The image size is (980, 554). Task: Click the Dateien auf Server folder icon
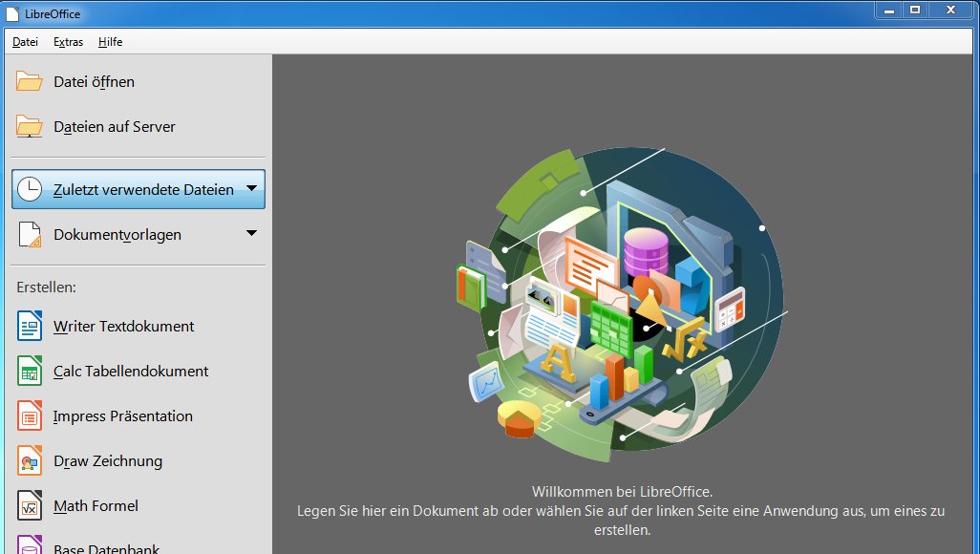[x=30, y=126]
